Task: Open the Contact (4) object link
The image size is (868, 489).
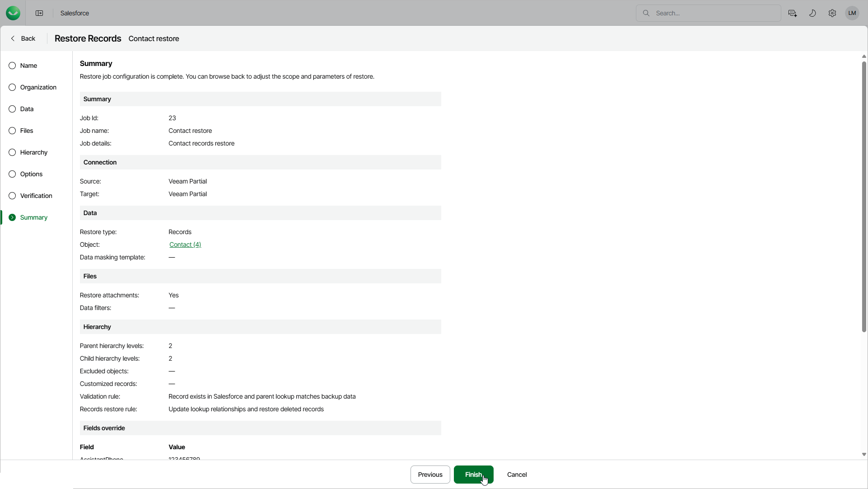Action: (x=185, y=245)
